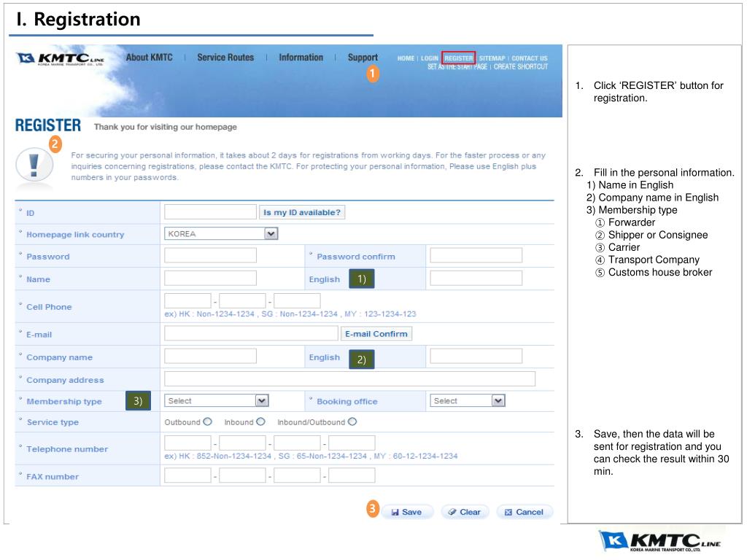The width and height of the screenshot is (747, 560).
Task: Click the KMTC Line footer logo
Action: 659,541
